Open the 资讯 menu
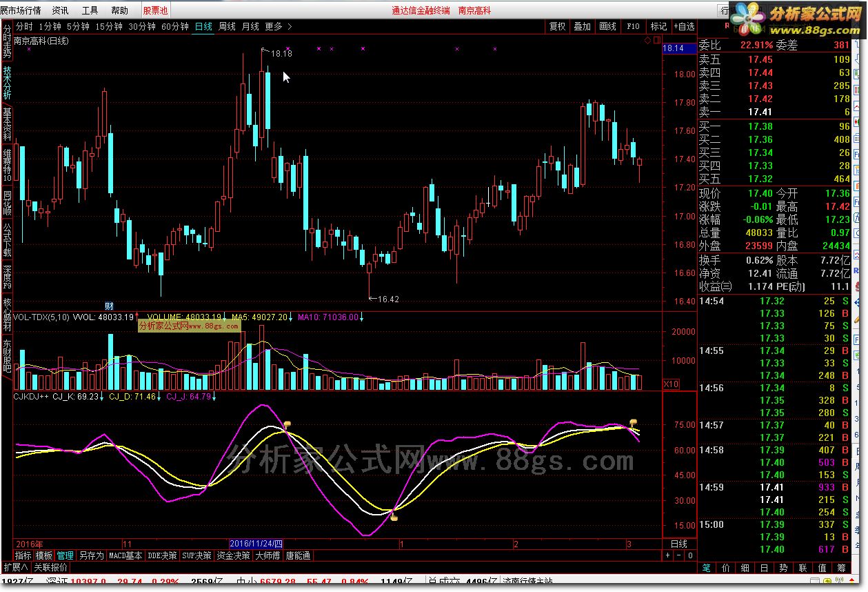This screenshot has width=868, height=592. (x=61, y=10)
